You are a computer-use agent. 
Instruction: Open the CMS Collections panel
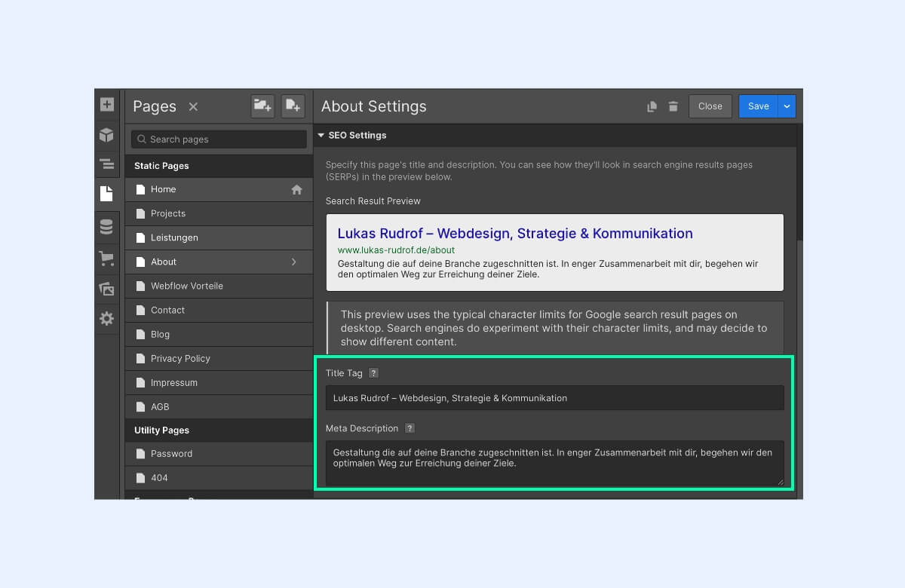[106, 225]
